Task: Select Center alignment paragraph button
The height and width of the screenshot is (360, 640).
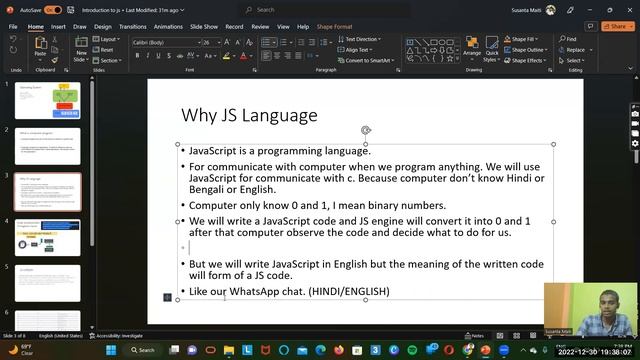Action: pos(277,56)
